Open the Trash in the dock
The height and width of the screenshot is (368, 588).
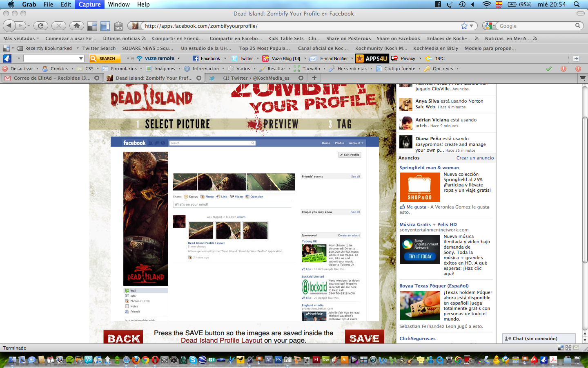coord(577,360)
